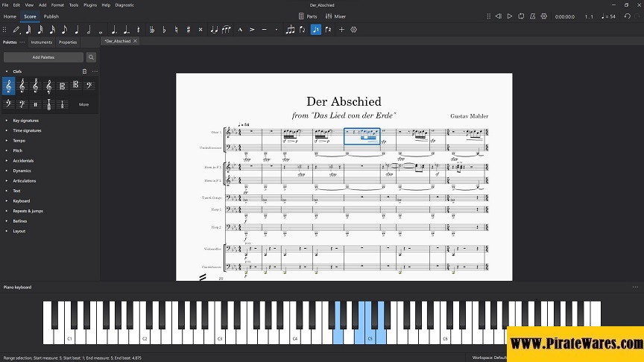This screenshot has height=362, width=644.
Task: Click the tuplet icon in note toolbar
Action: (290, 30)
